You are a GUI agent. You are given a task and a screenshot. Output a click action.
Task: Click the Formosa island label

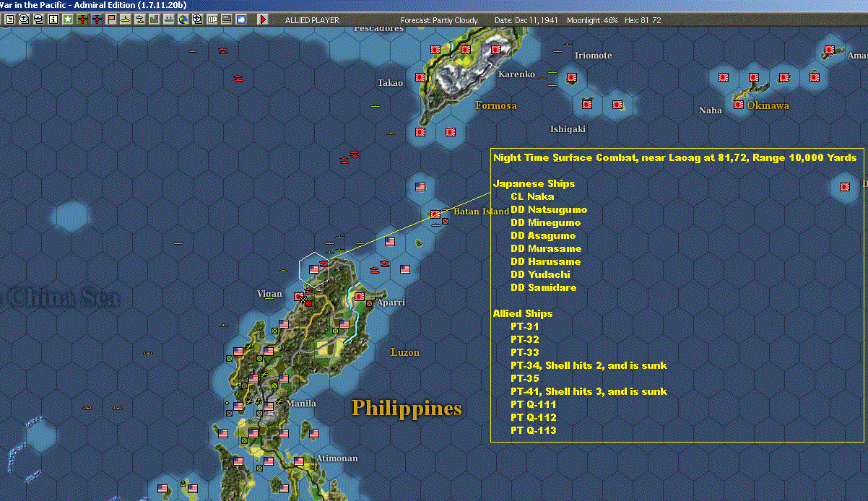tap(496, 105)
